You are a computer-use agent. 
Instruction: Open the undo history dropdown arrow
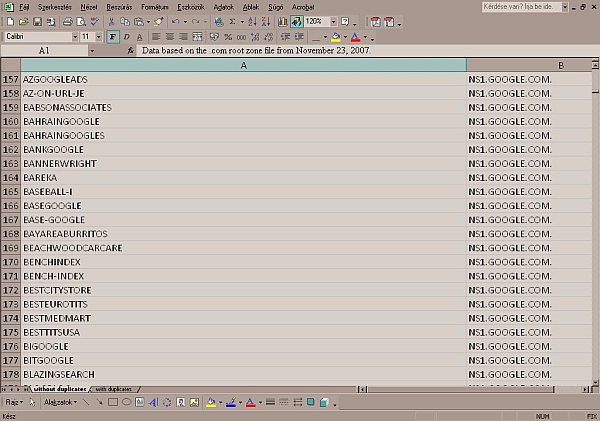tap(185, 22)
